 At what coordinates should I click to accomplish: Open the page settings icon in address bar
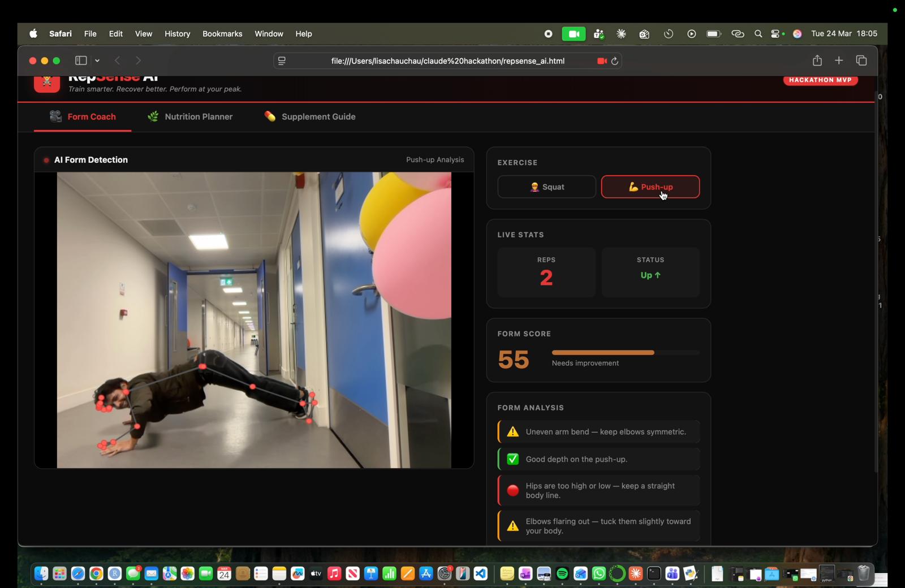(282, 61)
